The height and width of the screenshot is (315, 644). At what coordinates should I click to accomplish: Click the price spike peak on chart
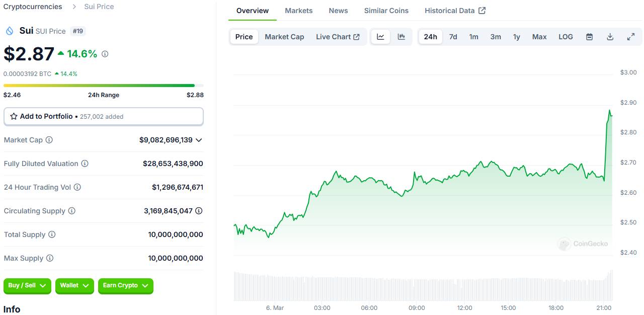[609, 110]
